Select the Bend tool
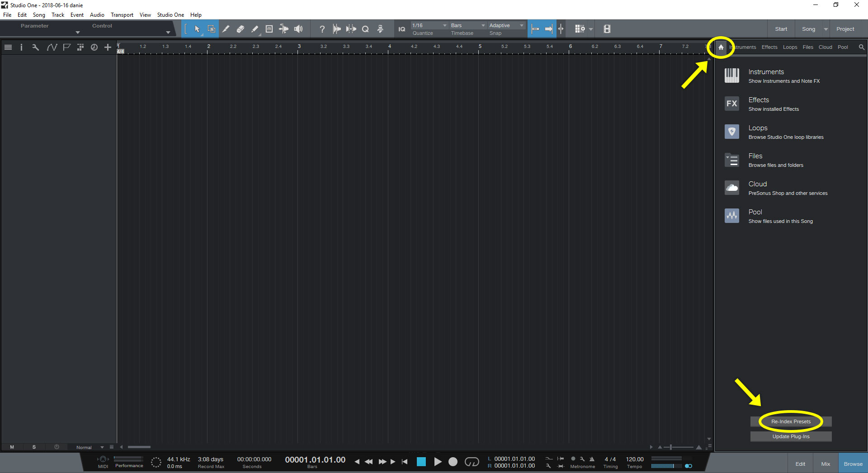The image size is (868, 473). 283,29
